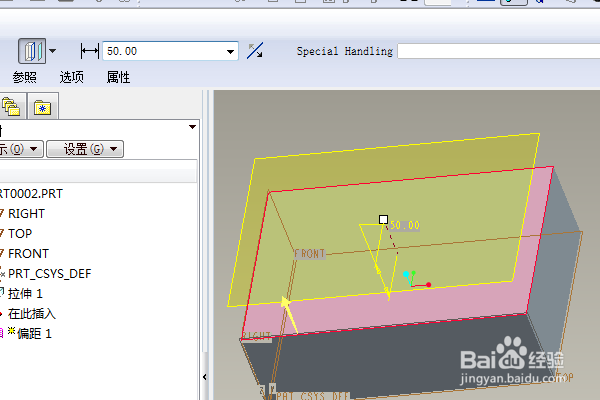600x400 pixels.
Task: Expand the navigator panel dropdown arrow
Action: [x=192, y=127]
